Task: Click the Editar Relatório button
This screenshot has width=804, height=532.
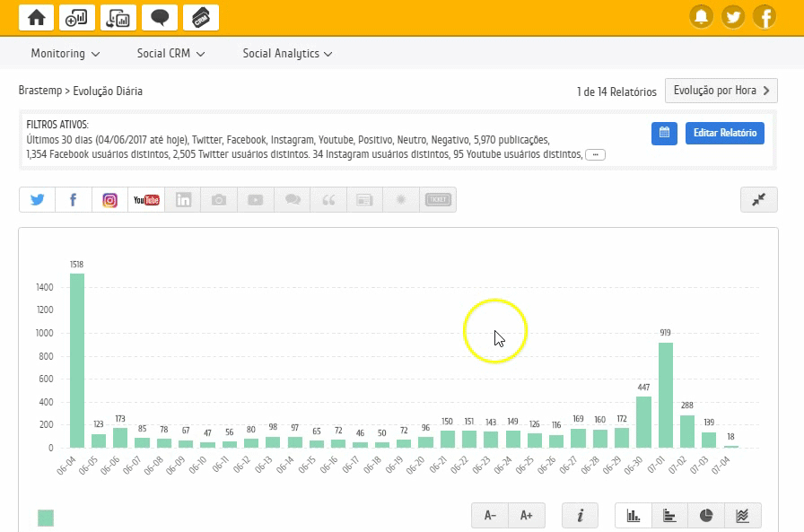Action: pyautogui.click(x=724, y=133)
